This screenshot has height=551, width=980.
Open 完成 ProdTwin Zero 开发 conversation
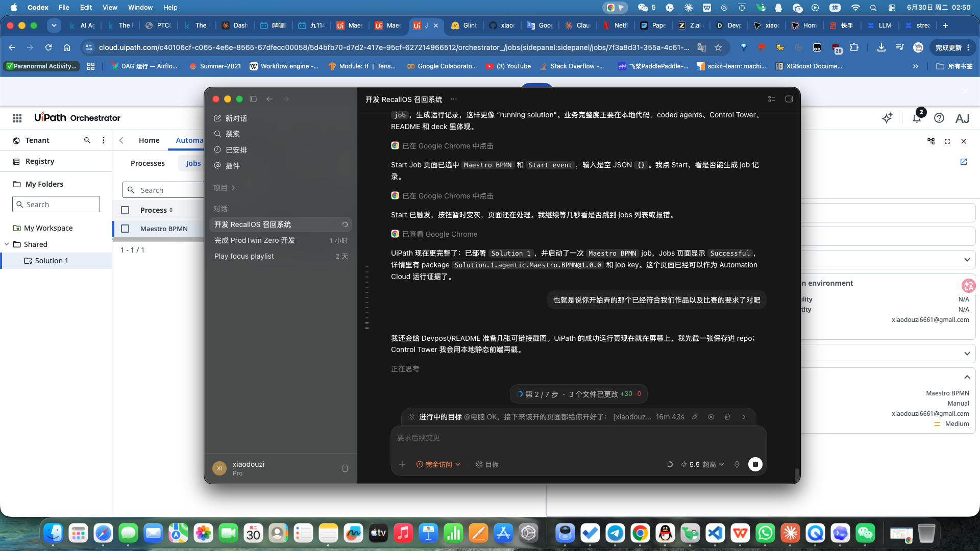280,240
